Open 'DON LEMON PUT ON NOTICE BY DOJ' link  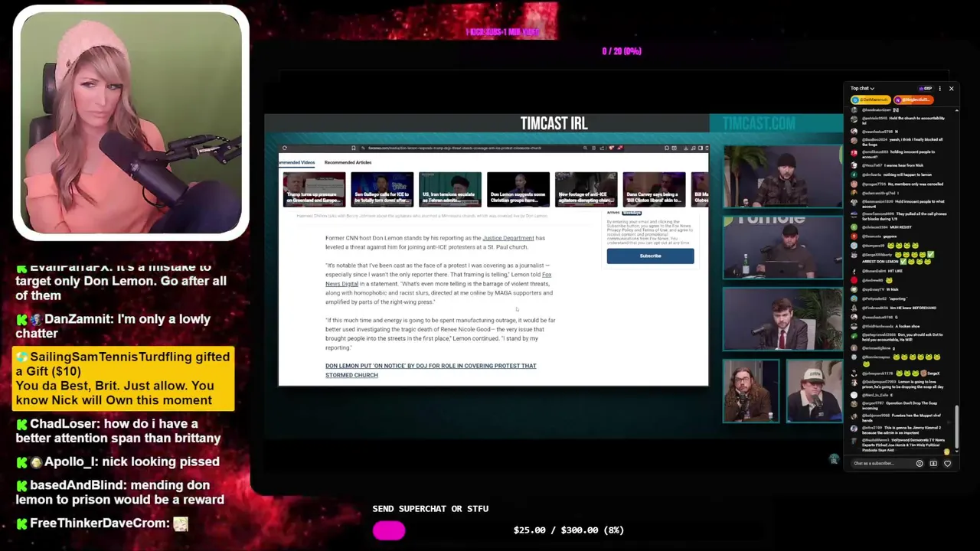tap(430, 370)
